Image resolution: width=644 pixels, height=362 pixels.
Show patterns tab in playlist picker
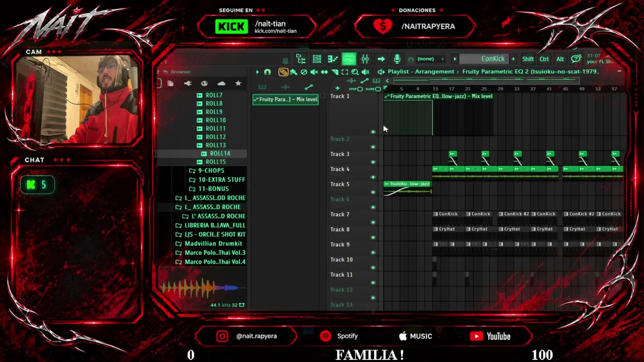coord(262,87)
